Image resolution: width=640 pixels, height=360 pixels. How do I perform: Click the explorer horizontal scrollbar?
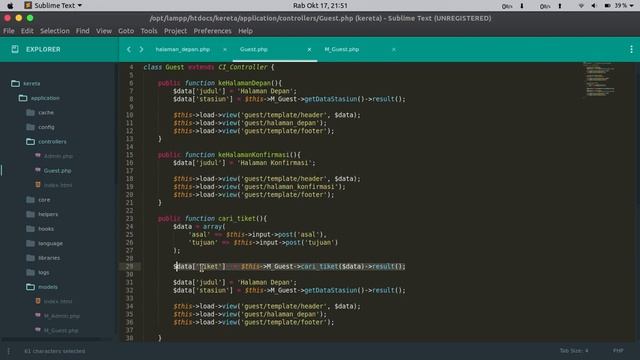(51, 339)
